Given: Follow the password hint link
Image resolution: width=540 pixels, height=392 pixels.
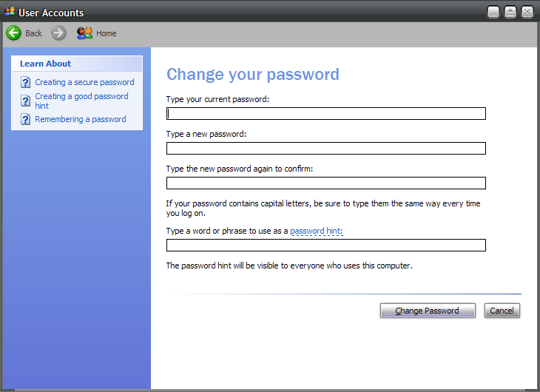Looking at the screenshot, I should click(317, 232).
